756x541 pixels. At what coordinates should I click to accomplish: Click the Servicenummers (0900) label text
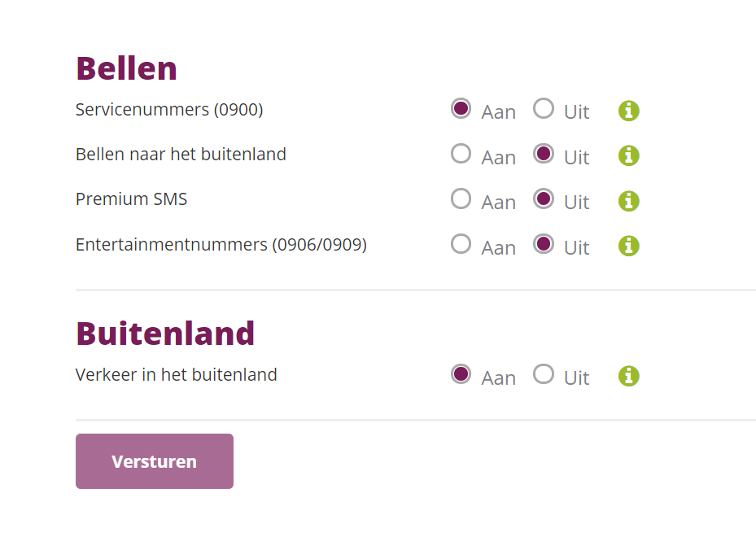point(169,110)
